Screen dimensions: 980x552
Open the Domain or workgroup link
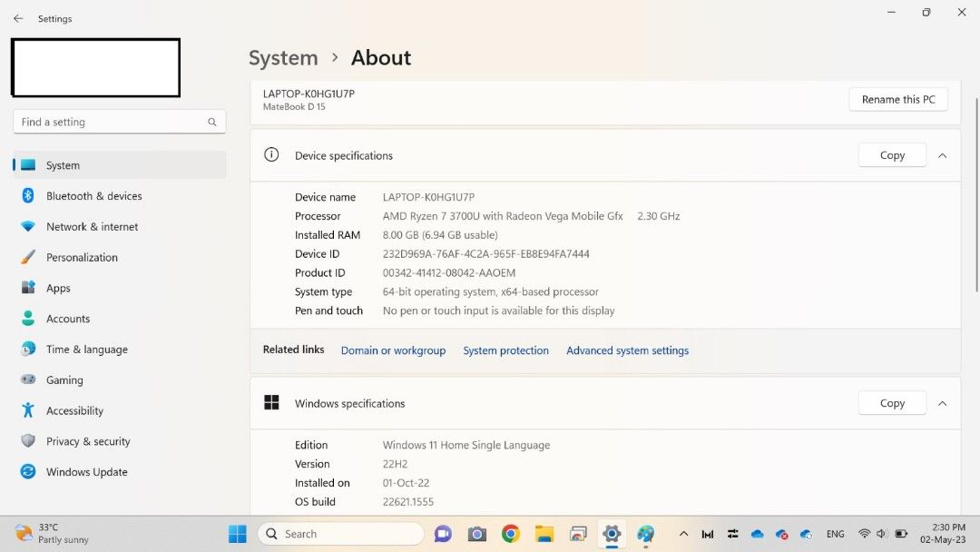click(x=393, y=350)
